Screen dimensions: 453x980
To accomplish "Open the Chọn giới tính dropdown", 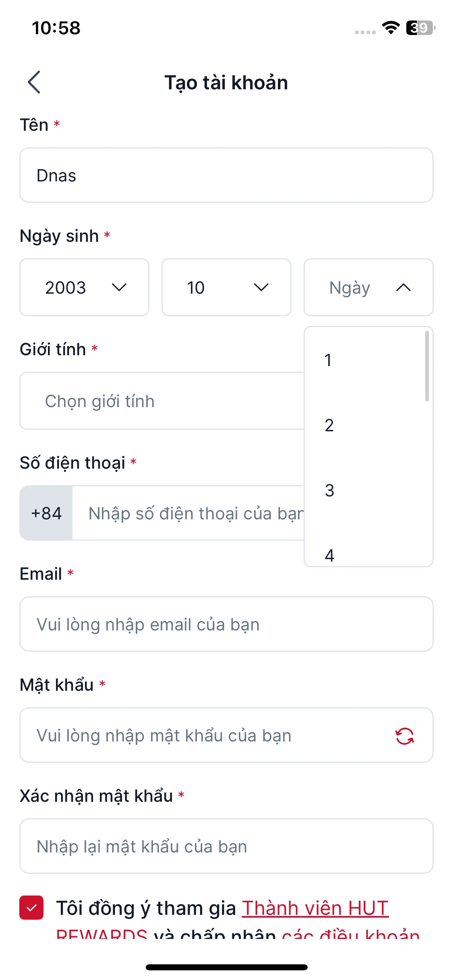I will pyautogui.click(x=161, y=401).
